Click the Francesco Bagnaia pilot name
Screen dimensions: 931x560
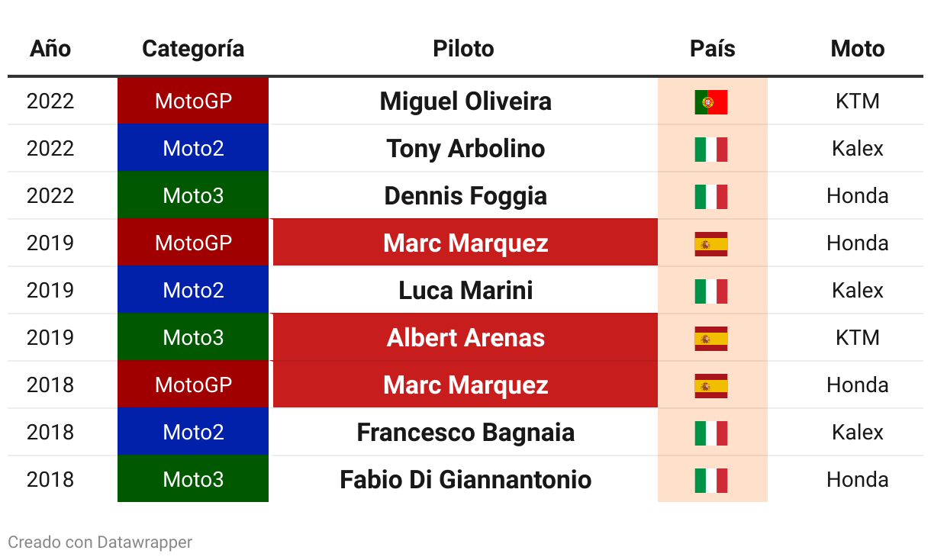465,433
